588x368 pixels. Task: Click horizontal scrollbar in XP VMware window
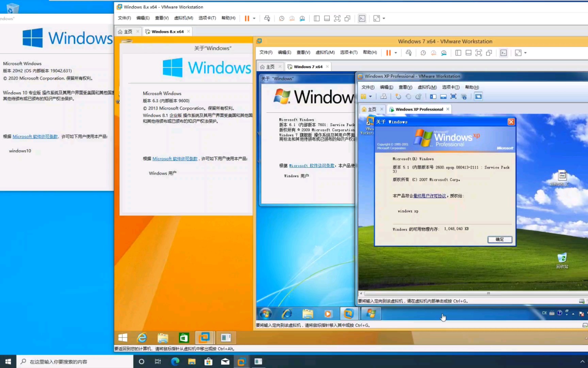coord(476,293)
